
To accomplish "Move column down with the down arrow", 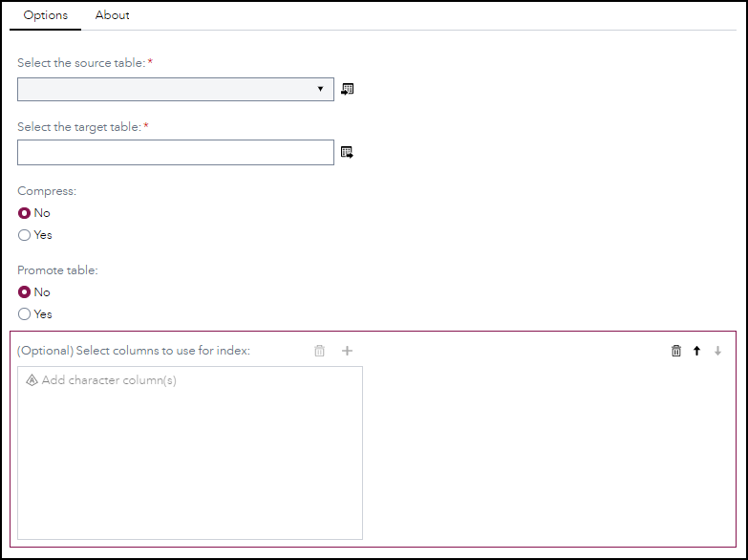I will click(x=717, y=351).
